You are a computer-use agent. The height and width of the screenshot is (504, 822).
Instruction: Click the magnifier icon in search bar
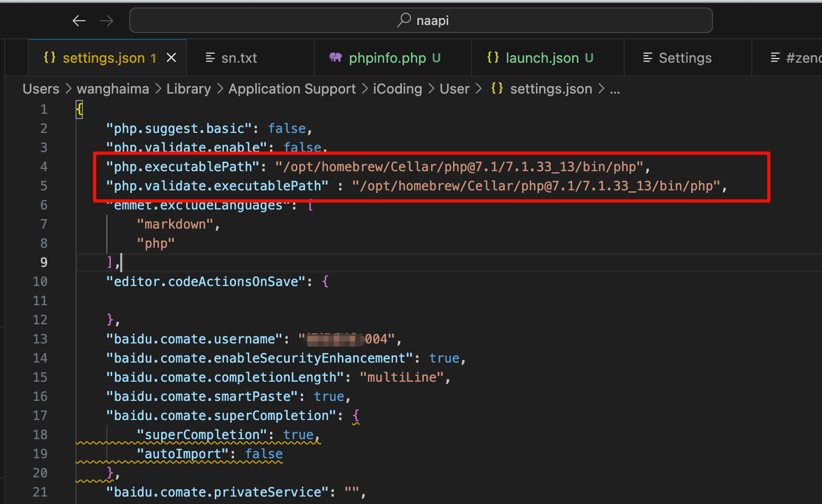pos(404,20)
